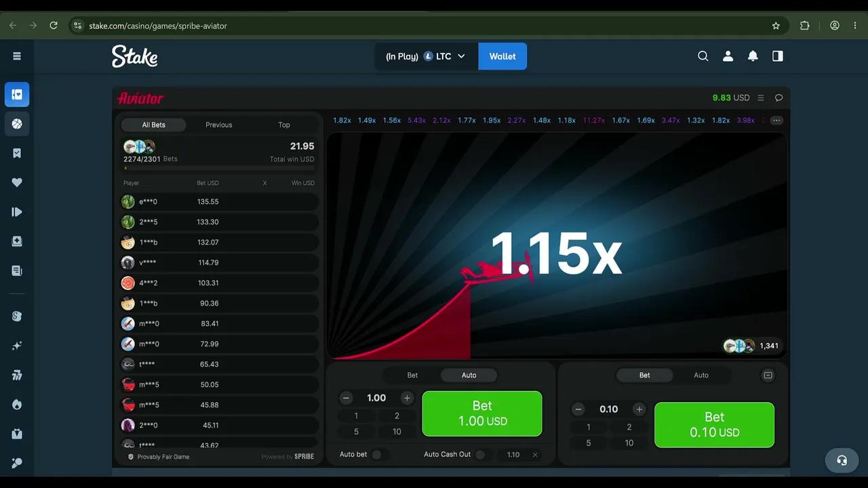The height and width of the screenshot is (488, 868).
Task: Place the 1.00 USD bet
Action: point(482,413)
